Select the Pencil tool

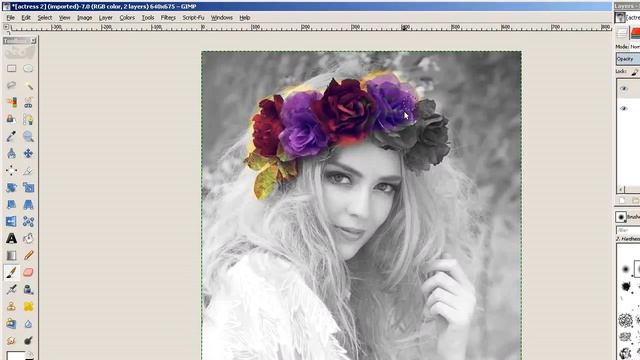click(28, 256)
